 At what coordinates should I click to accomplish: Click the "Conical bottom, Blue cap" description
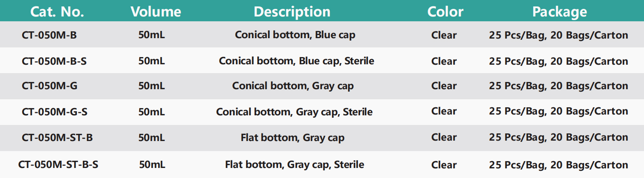295,35
